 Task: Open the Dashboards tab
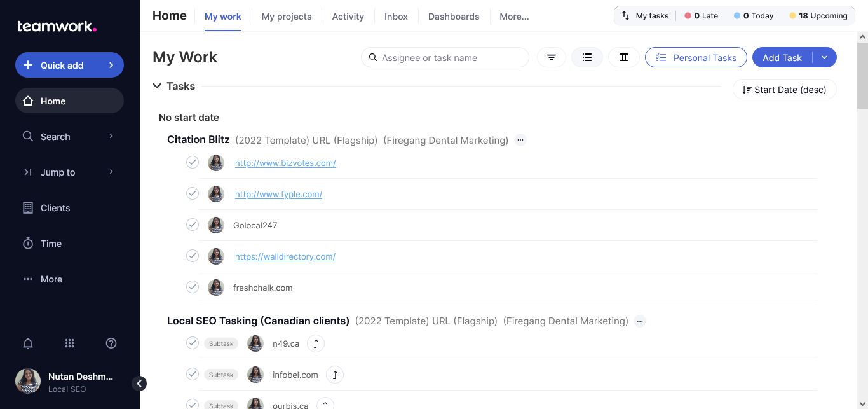click(454, 17)
